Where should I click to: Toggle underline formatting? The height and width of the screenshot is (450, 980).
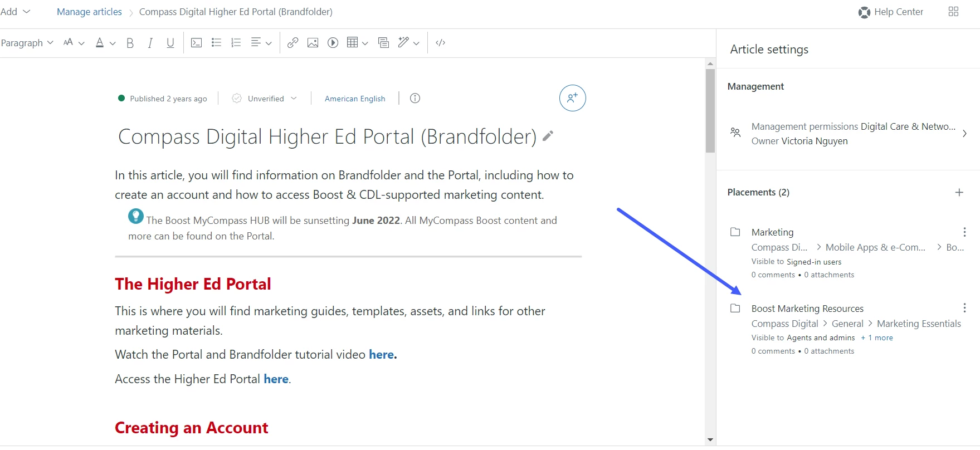tap(170, 43)
